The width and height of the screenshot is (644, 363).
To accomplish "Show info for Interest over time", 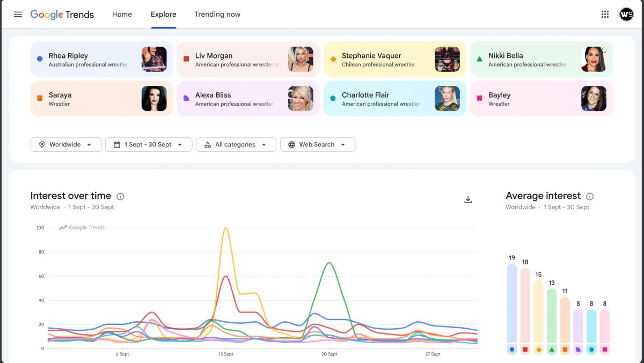I will tap(120, 196).
